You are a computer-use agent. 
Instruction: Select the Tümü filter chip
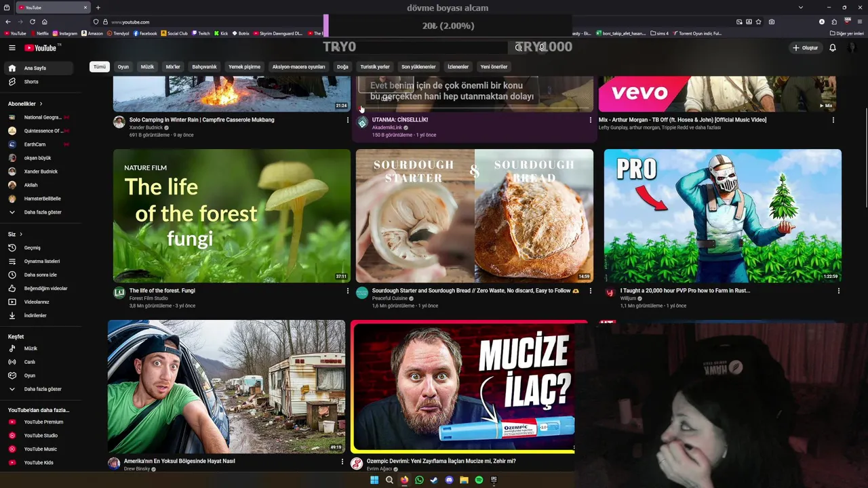coord(100,66)
